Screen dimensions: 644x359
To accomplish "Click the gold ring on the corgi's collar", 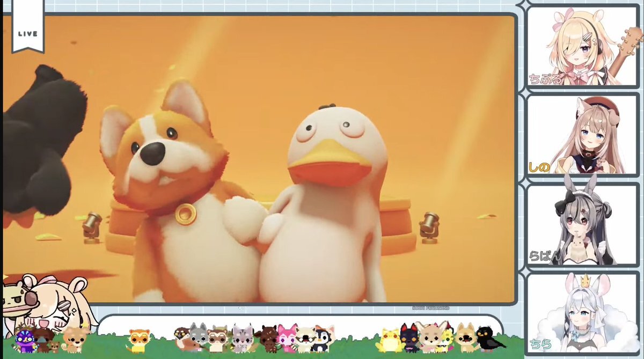I will (x=186, y=214).
